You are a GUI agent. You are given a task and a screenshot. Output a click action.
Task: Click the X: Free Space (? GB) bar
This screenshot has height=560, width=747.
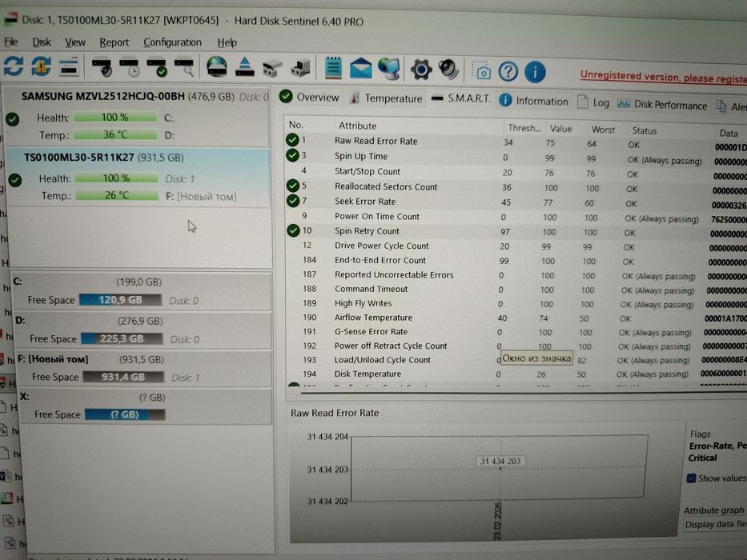125,414
